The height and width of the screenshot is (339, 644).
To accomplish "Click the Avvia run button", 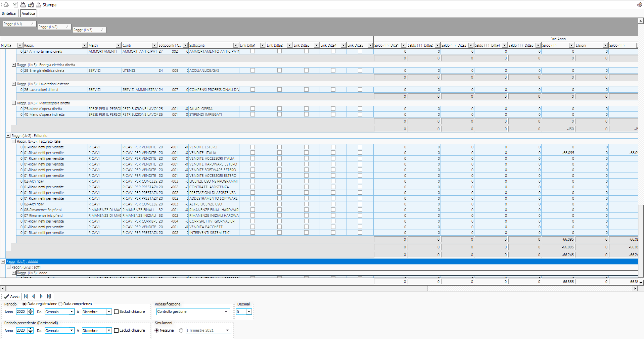I will [12, 296].
